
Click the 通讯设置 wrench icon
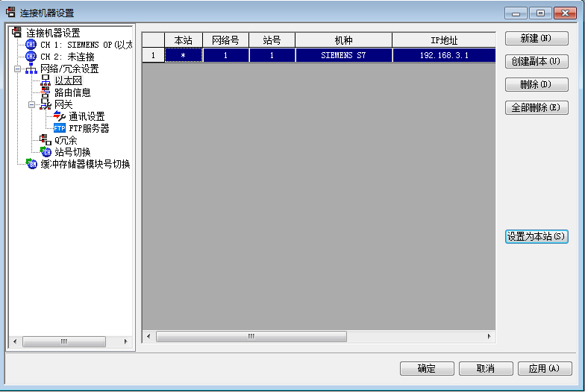click(x=60, y=116)
